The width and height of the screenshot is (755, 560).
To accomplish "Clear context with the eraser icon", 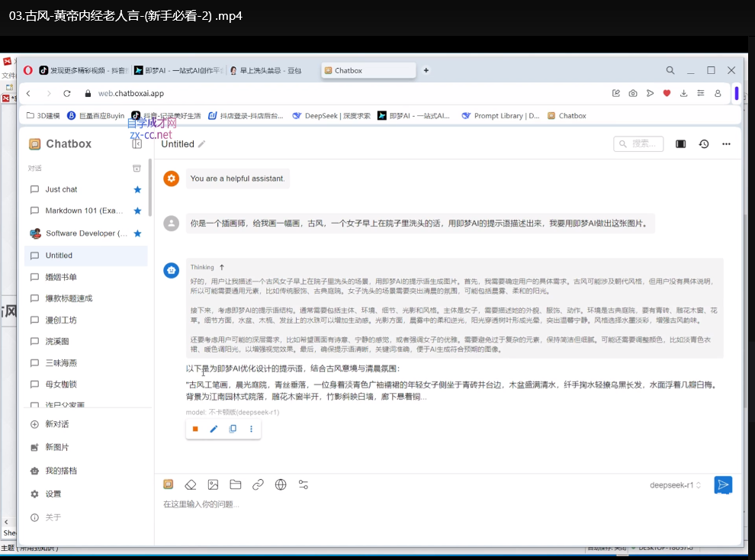I will click(x=191, y=484).
